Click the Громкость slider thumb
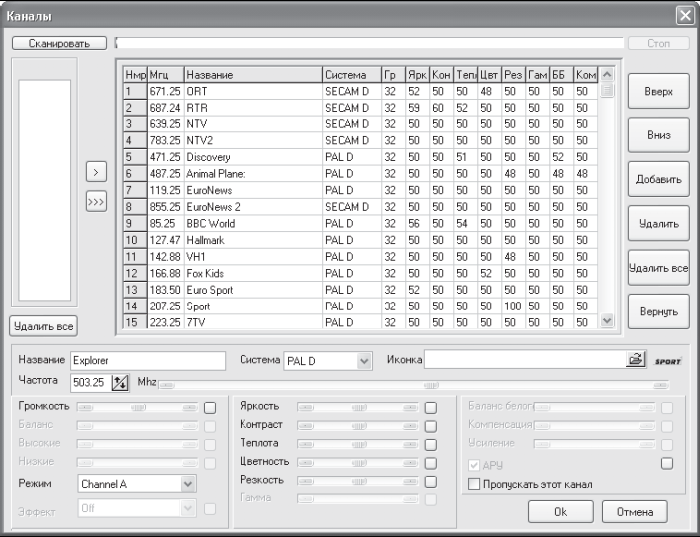 pyautogui.click(x=138, y=408)
